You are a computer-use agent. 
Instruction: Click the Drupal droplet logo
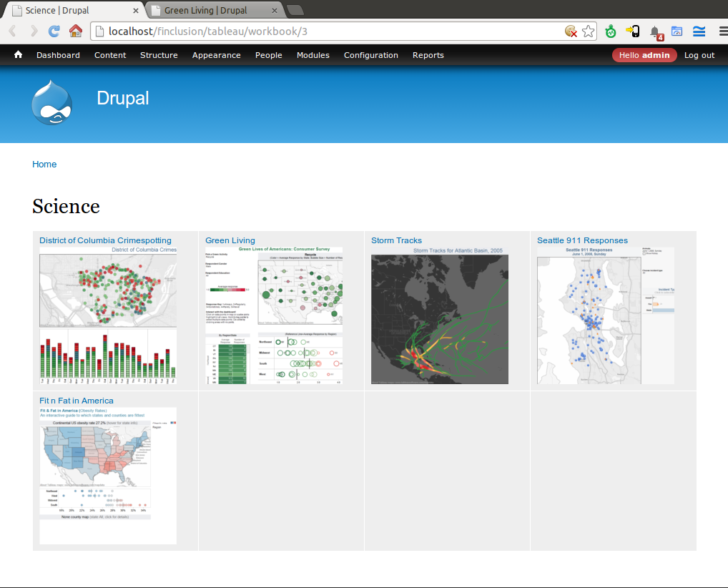[x=51, y=102]
